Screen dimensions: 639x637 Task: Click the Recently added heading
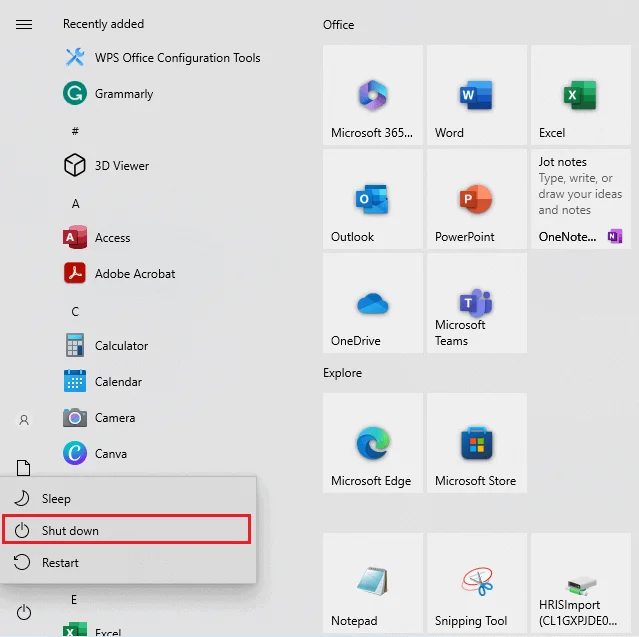coord(103,24)
